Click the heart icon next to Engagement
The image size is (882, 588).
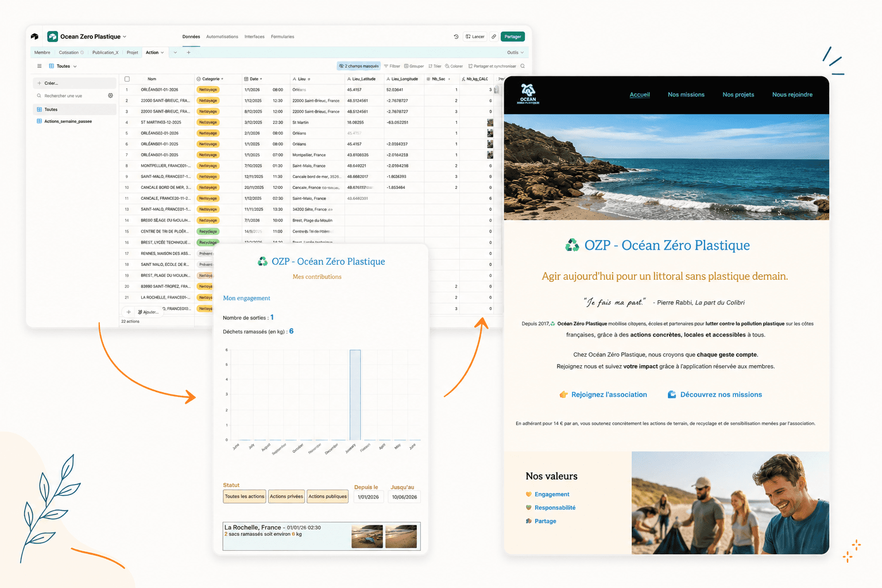point(529,494)
